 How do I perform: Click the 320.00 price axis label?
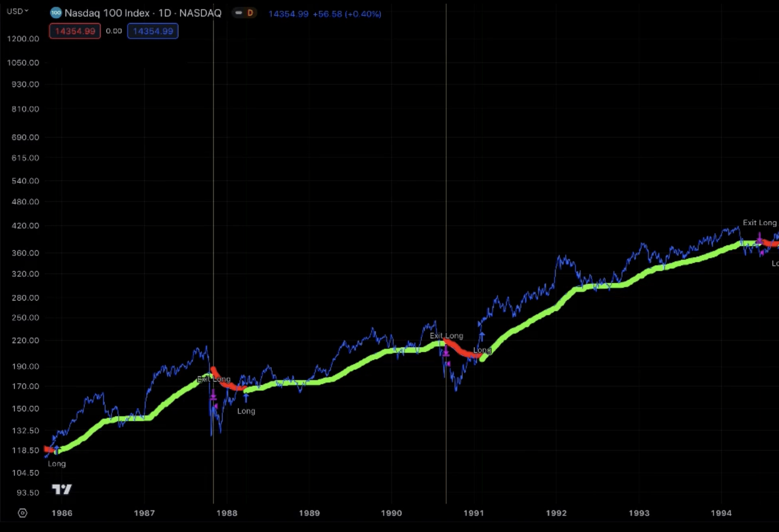pyautogui.click(x=25, y=274)
